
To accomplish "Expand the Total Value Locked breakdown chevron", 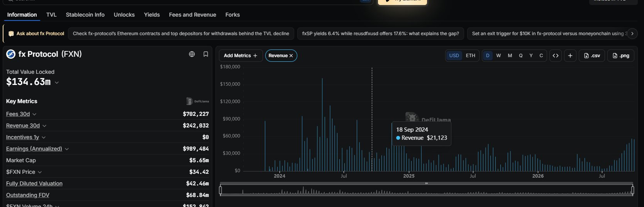I will [57, 82].
